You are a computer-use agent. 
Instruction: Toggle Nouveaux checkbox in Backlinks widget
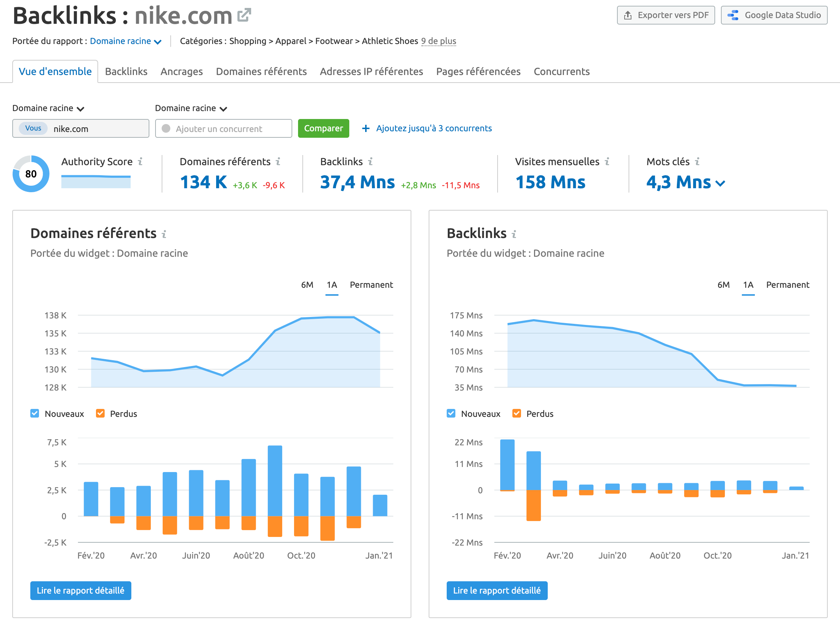click(x=451, y=413)
